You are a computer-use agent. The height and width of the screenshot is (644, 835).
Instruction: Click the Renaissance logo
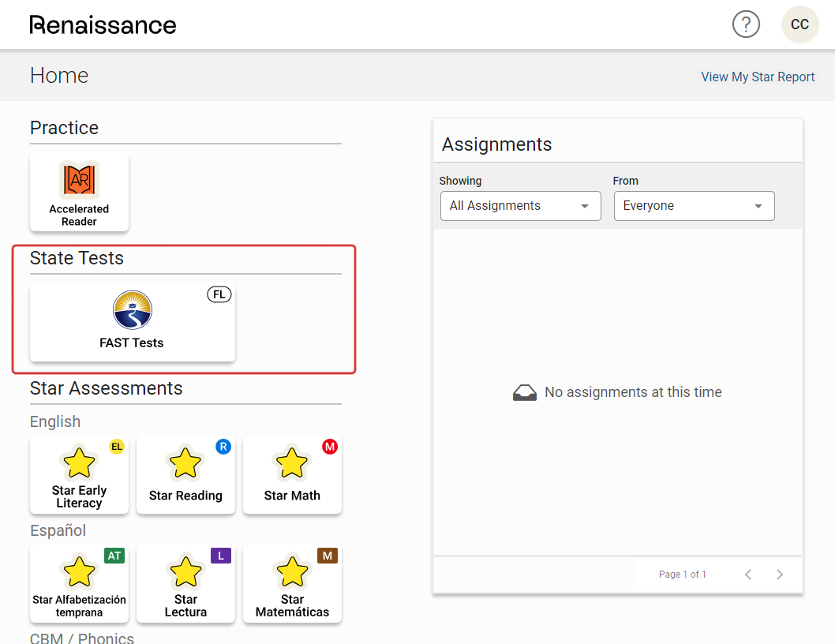[x=103, y=24]
